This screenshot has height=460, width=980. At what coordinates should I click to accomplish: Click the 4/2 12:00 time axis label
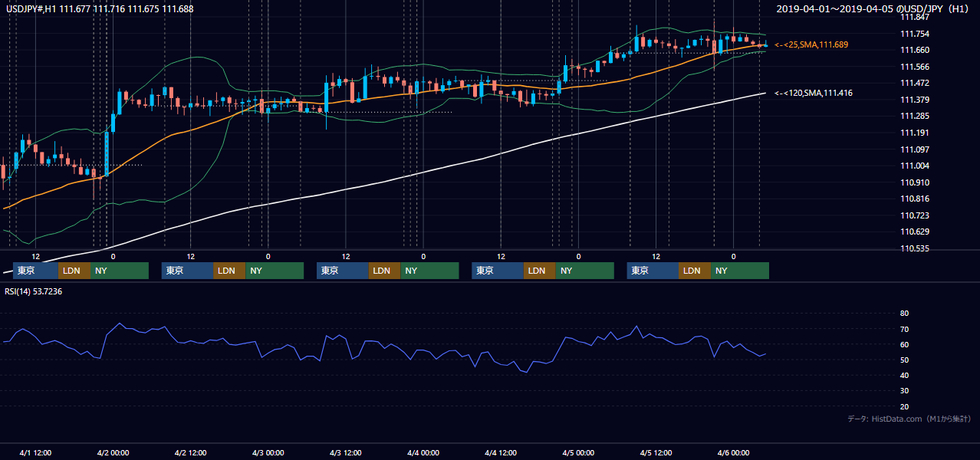tap(190, 452)
